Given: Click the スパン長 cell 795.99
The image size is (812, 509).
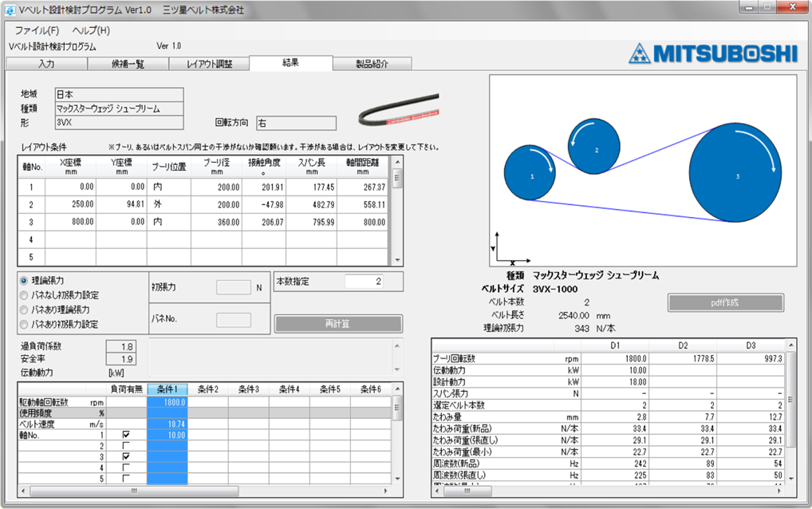Looking at the screenshot, I should click(311, 222).
